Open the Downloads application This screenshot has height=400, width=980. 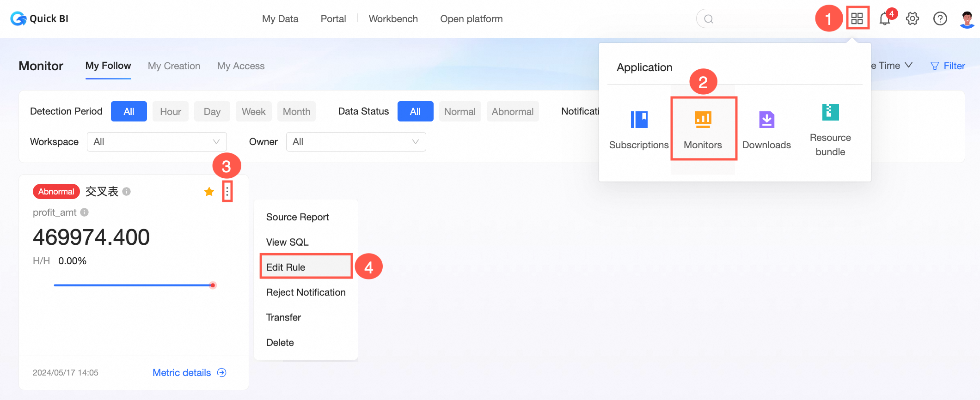(x=766, y=130)
